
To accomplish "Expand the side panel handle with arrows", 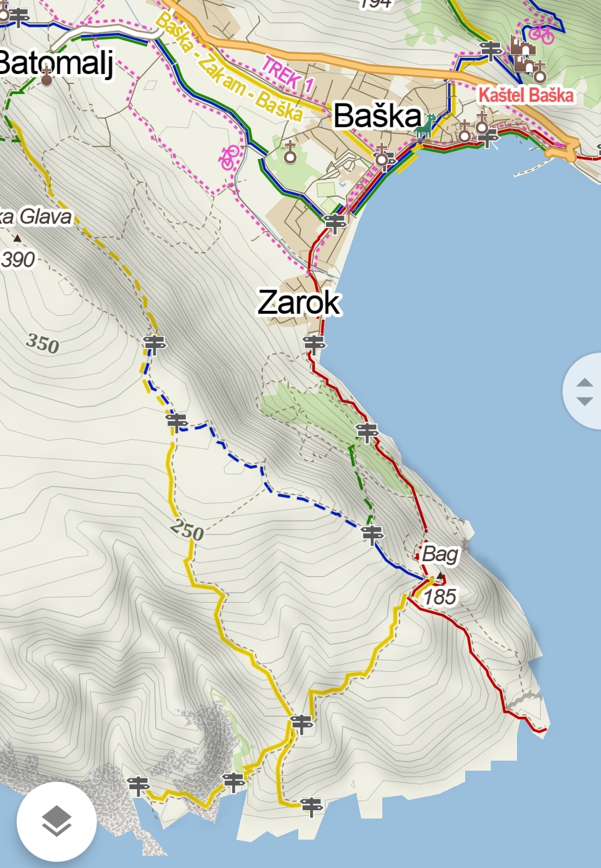I will [x=584, y=391].
